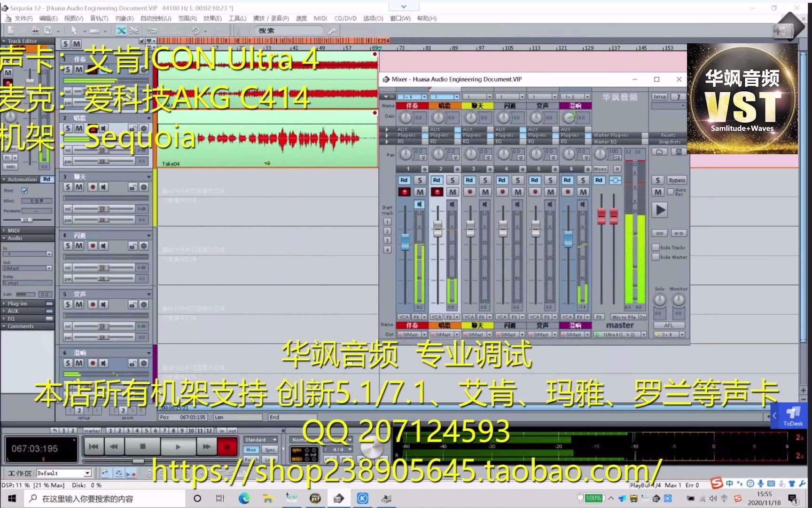
Task: Open the MIDI menu in the menu bar
Action: (x=320, y=18)
